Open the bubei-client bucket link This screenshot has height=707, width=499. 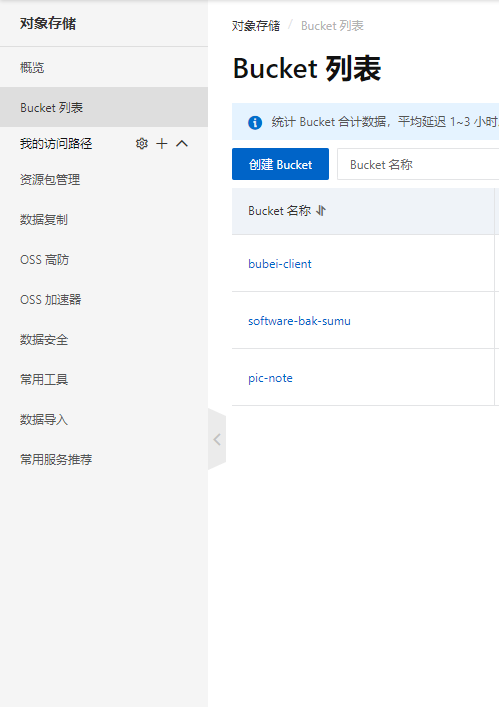coord(279,264)
